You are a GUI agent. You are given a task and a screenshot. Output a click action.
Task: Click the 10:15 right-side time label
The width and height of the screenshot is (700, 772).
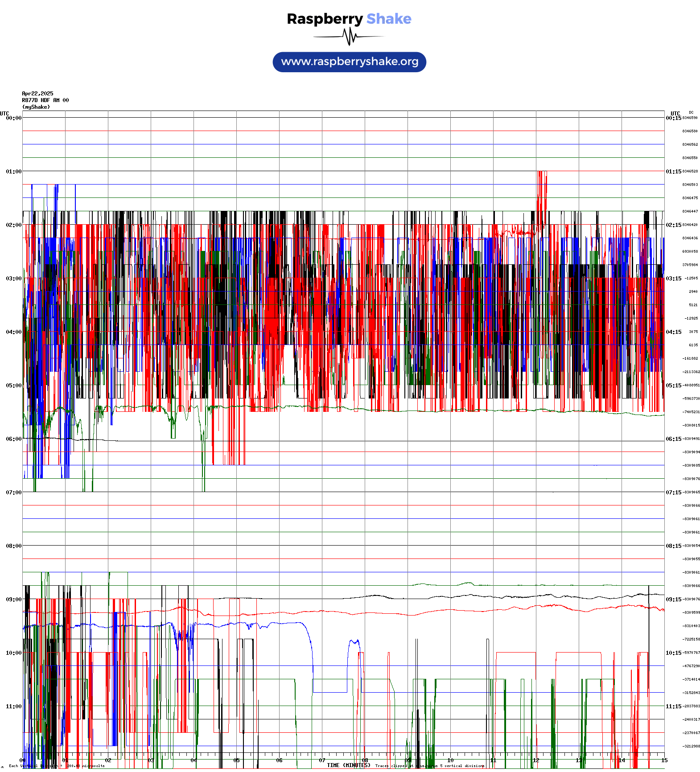pos(673,653)
